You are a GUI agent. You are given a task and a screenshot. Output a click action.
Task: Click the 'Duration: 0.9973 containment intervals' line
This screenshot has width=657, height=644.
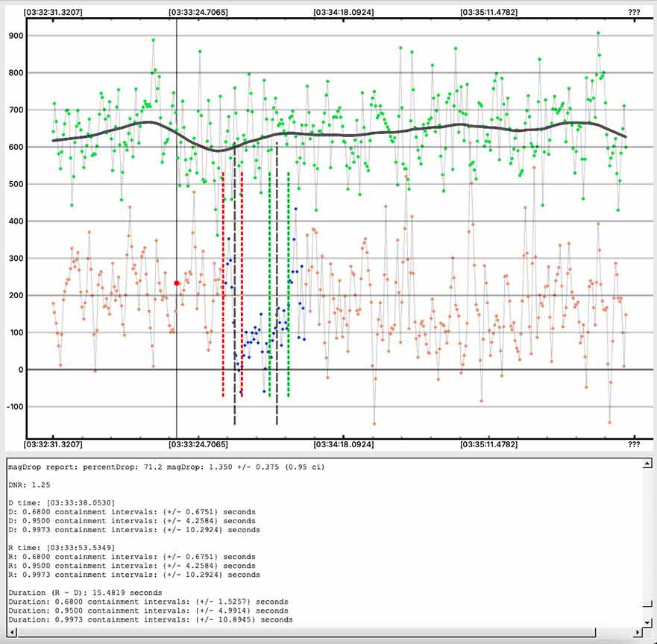pyautogui.click(x=151, y=619)
